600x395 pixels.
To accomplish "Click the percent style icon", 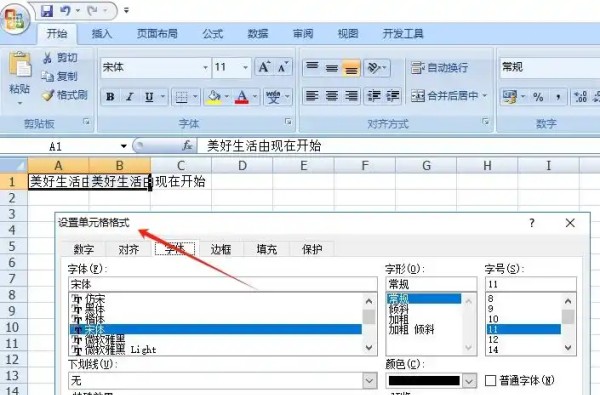I will (538, 97).
